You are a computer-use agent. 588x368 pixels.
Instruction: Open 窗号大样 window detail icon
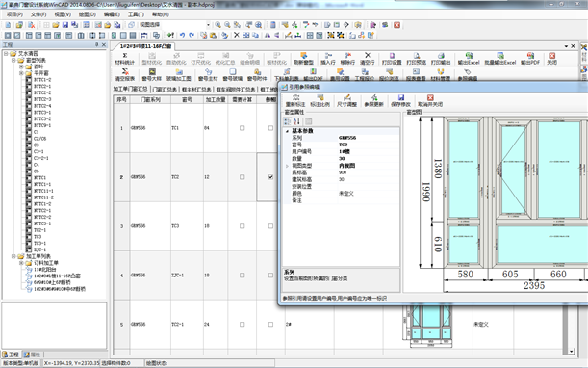pyautogui.click(x=152, y=71)
